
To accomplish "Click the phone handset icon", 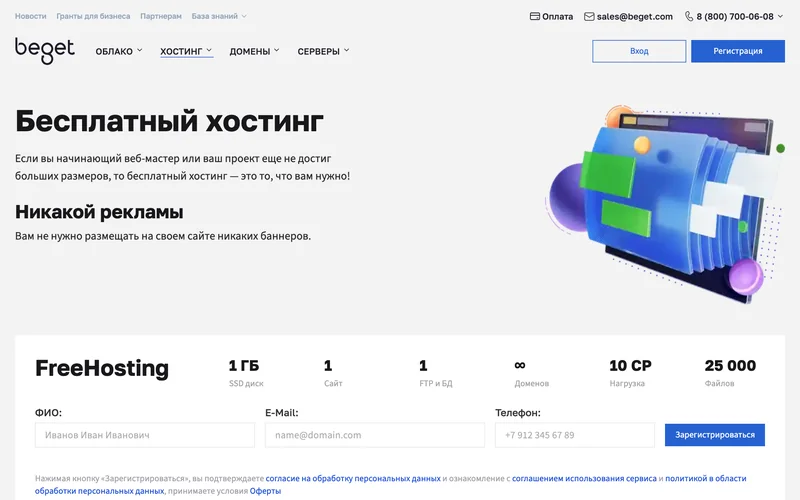I will (689, 16).
